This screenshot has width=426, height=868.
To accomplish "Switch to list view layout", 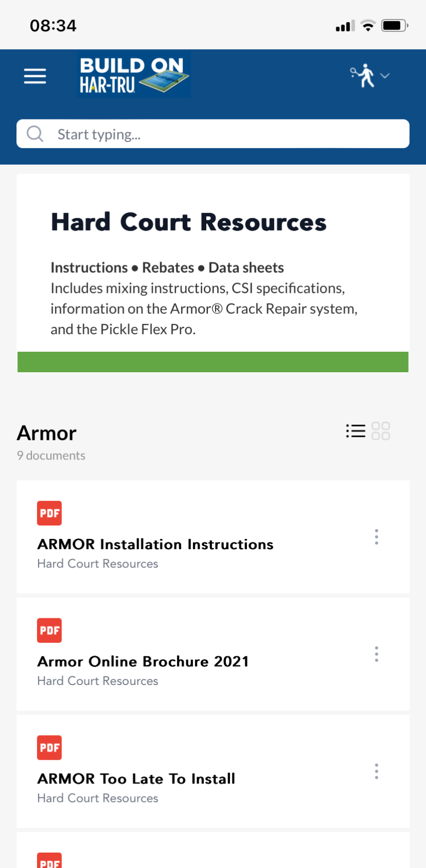I will pyautogui.click(x=356, y=431).
